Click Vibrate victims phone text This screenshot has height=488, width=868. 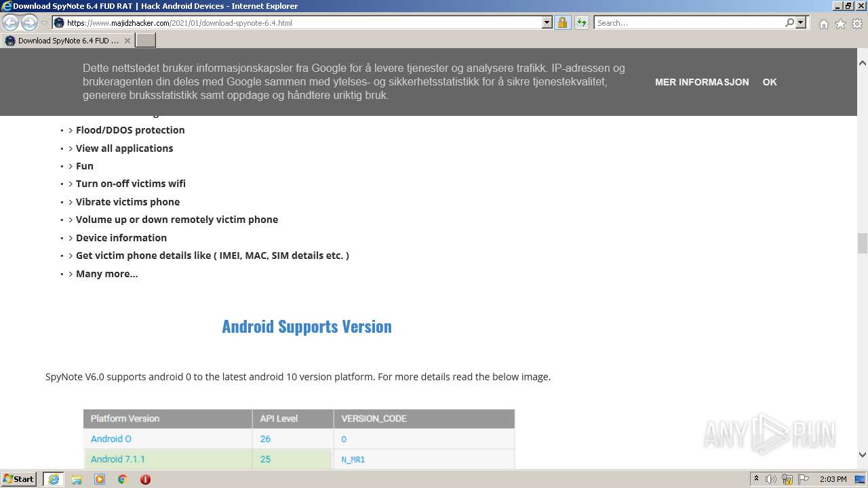click(127, 202)
